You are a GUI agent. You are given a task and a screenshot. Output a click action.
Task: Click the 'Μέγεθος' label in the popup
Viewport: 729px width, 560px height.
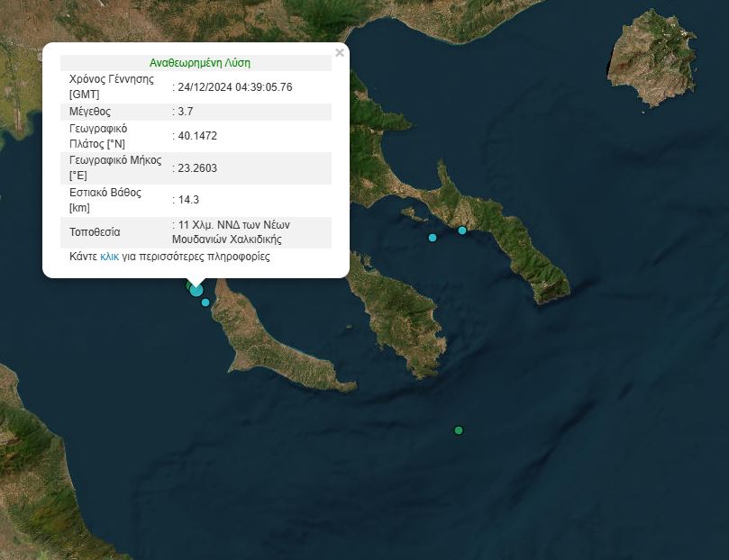[90, 112]
